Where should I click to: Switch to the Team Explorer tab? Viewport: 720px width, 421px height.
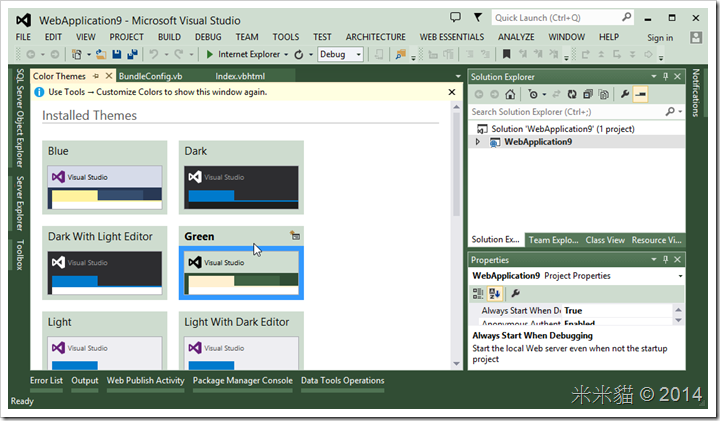[553, 240]
